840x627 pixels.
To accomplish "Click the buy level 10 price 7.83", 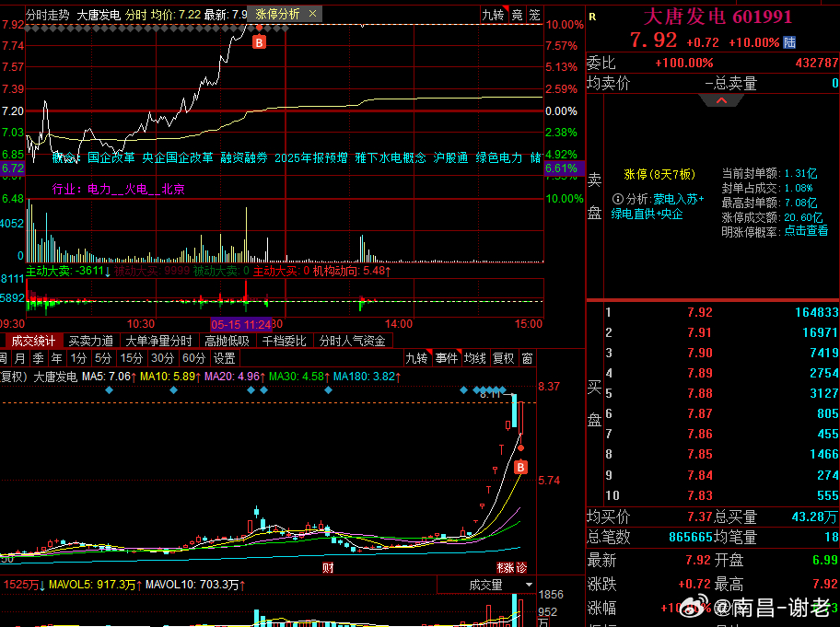I will 700,495.
